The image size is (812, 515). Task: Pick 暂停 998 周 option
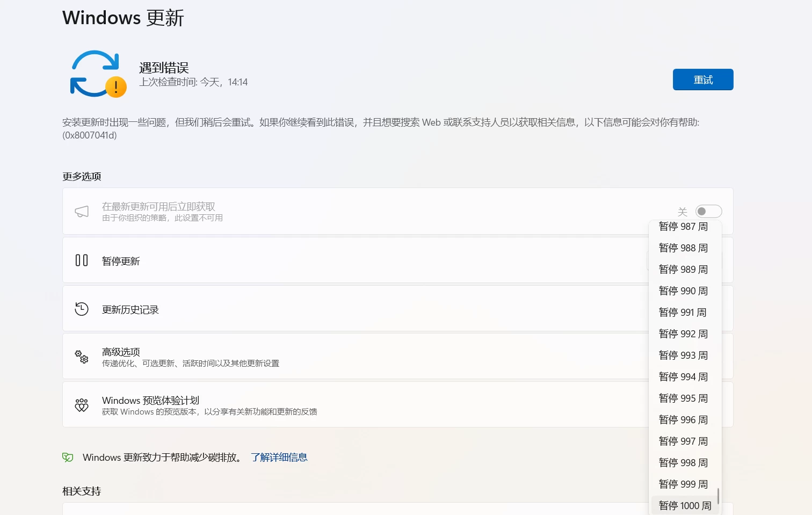(683, 463)
